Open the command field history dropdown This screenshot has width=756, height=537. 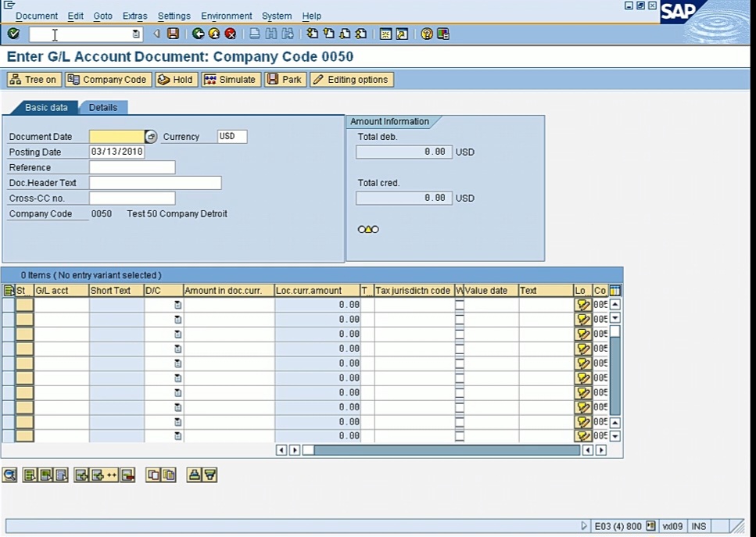point(136,34)
